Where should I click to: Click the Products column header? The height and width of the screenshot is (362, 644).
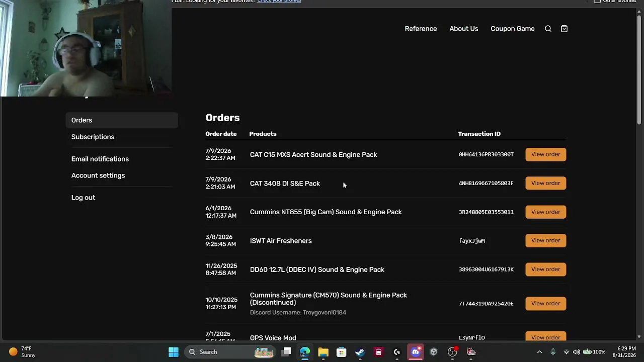click(x=263, y=134)
